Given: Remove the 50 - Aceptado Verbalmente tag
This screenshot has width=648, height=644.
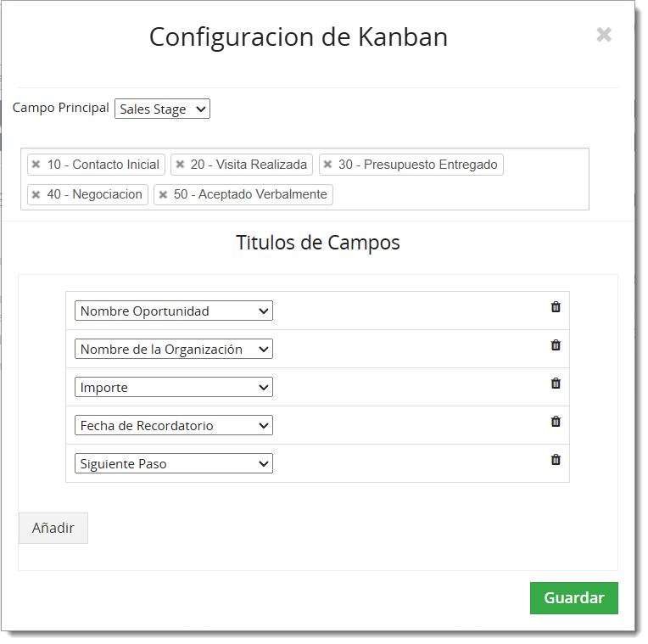Looking at the screenshot, I should point(163,194).
